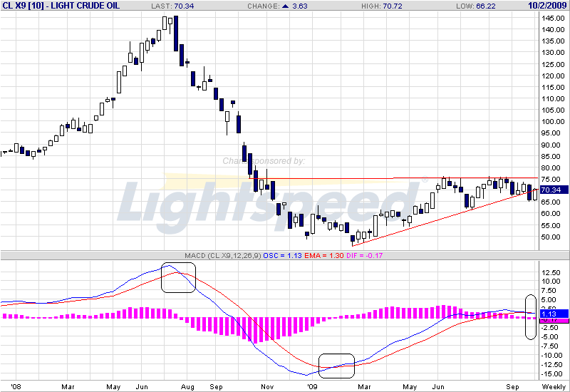Click the positive 12.50 MACD axis label
Viewport: 570px width, 392px height.
(551, 273)
